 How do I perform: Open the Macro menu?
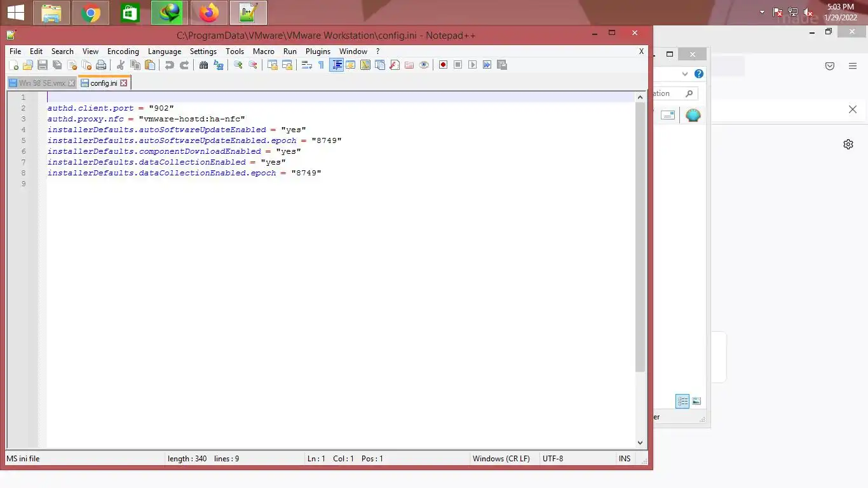[264, 51]
